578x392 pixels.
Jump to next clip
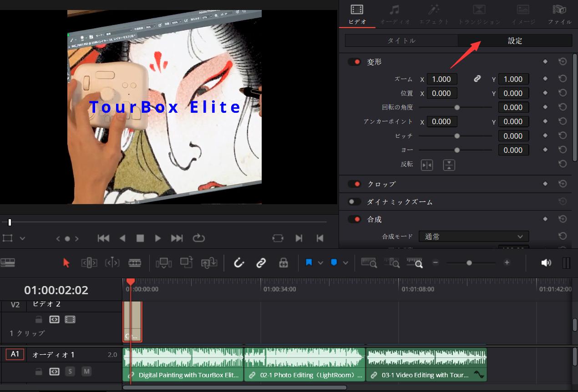click(x=299, y=238)
